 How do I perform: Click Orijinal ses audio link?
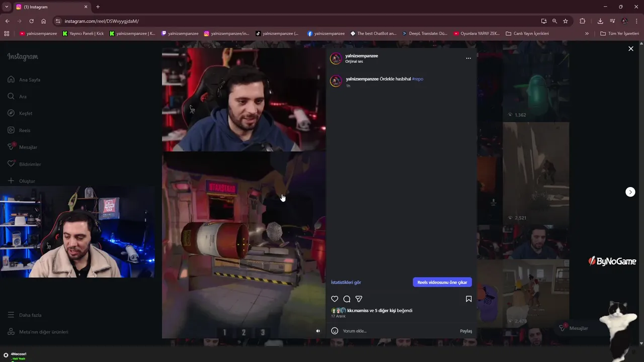354,61
